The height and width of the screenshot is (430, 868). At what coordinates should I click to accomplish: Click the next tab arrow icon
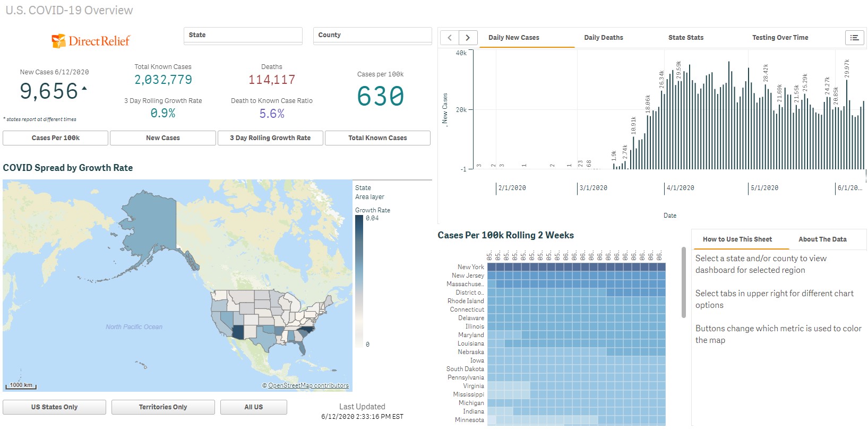468,38
